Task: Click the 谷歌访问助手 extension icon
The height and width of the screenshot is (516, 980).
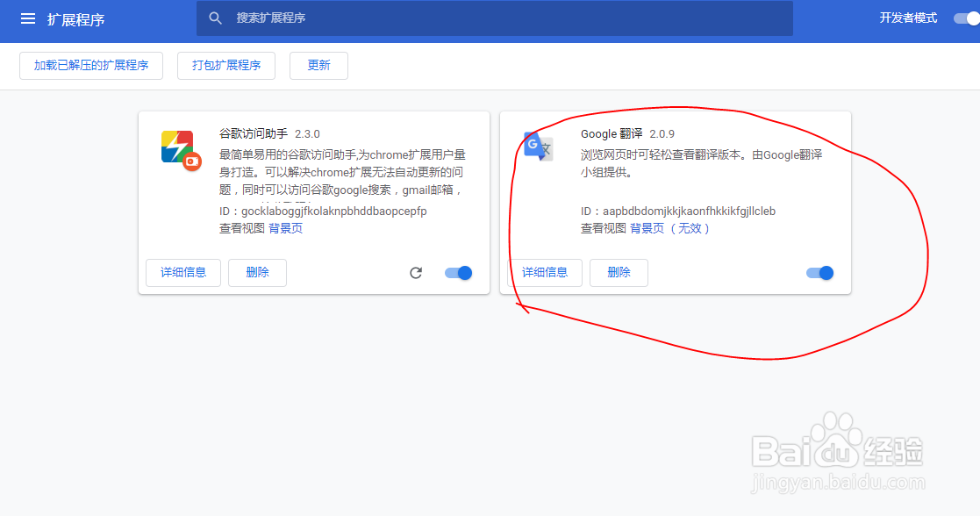Action: click(182, 151)
